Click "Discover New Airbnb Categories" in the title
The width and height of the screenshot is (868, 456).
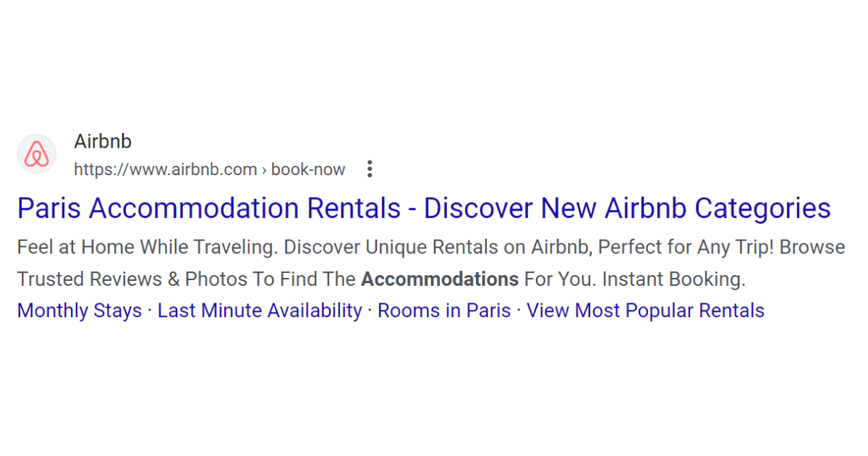(626, 208)
